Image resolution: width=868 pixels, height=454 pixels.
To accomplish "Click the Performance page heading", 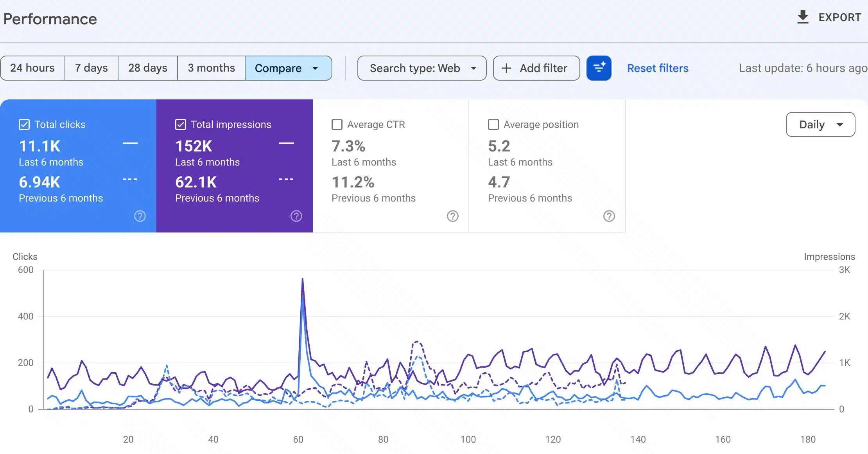I will tap(50, 19).
